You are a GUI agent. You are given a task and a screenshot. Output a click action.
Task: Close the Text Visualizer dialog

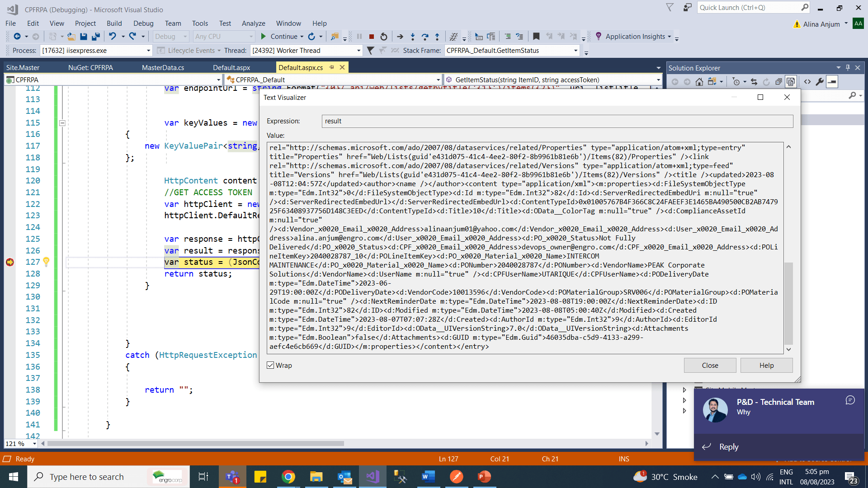click(787, 97)
